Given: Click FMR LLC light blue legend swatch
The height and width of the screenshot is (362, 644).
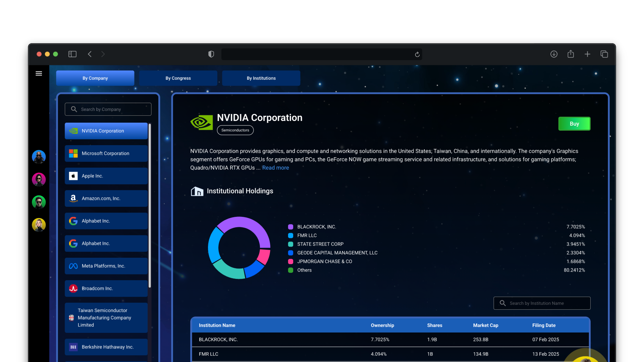Looking at the screenshot, I should (x=290, y=236).
